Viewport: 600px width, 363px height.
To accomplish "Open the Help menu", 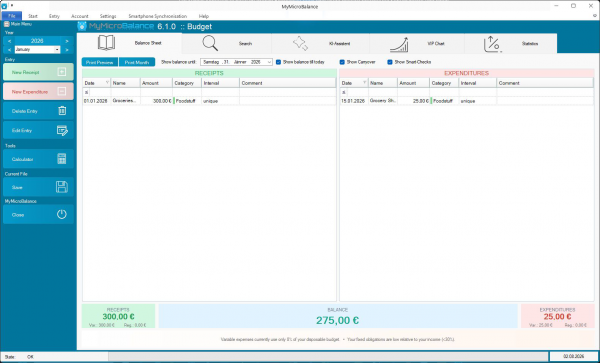I will click(x=204, y=16).
